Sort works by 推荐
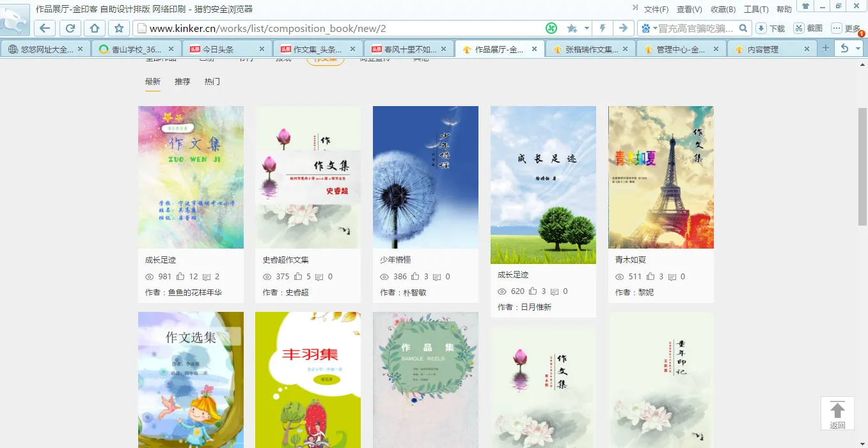Viewport: 868px width, 448px height. point(182,82)
